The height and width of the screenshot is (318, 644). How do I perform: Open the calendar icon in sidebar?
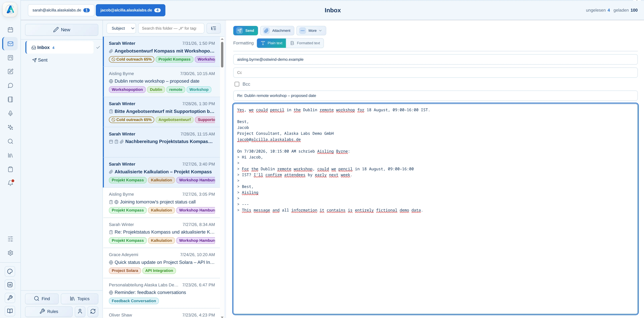click(x=10, y=30)
